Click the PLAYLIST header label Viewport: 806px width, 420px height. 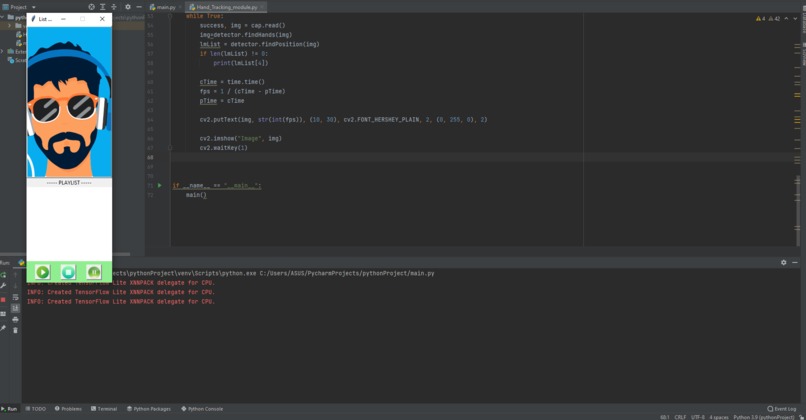click(69, 182)
